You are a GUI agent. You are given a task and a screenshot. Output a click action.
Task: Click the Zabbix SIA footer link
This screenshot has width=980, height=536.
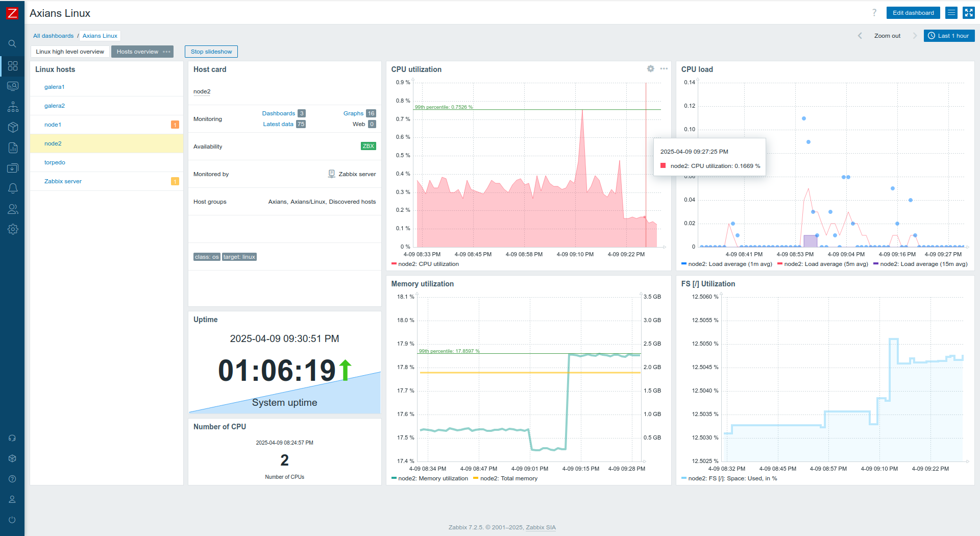[x=541, y=527]
